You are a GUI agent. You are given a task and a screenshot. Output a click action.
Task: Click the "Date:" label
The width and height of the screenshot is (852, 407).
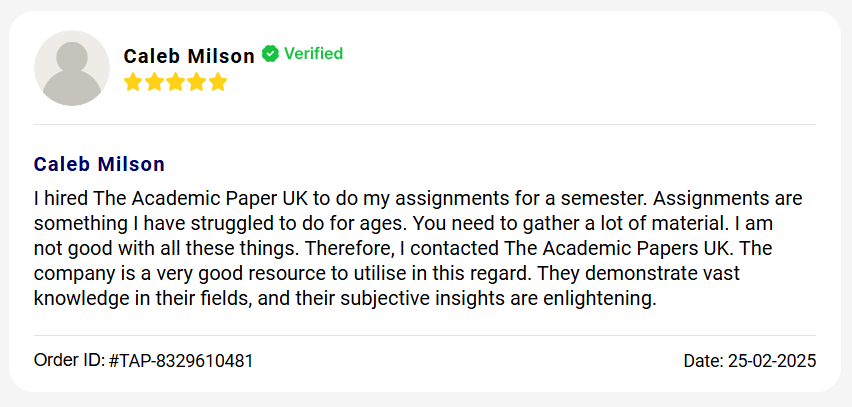point(702,360)
